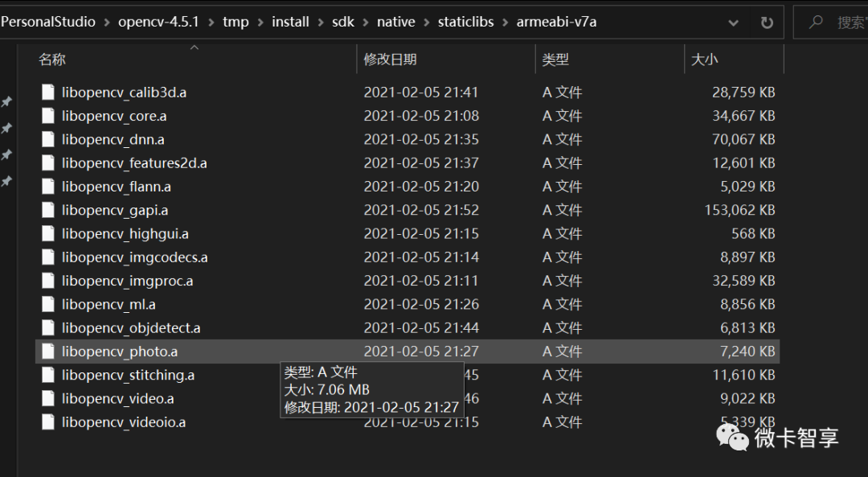This screenshot has height=477, width=868.
Task: Click the file icon of libopencv_calib3d.a
Action: pyautogui.click(x=48, y=92)
